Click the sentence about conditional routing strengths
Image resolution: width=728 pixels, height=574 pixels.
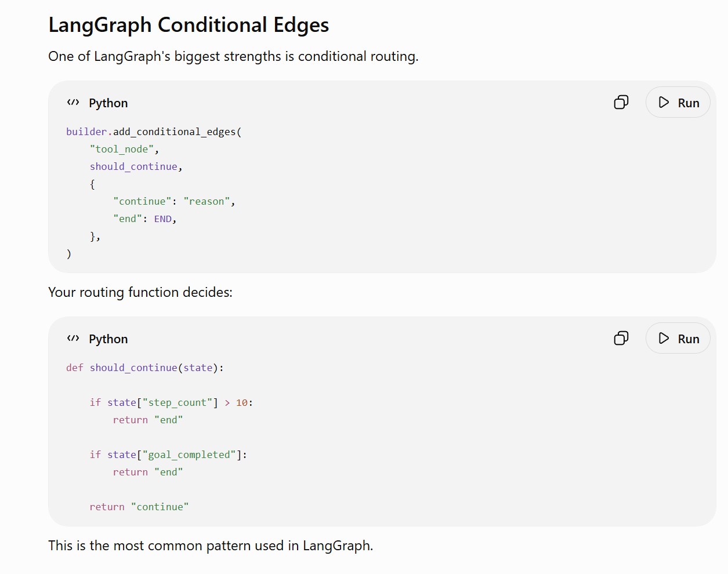point(233,56)
